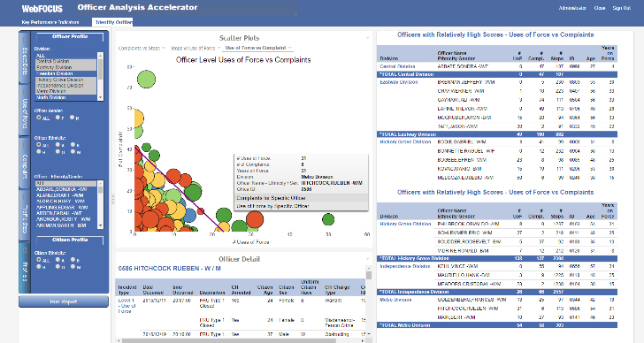644x343 pixels.
Task: Click the splitter handle left of the scatter plot
Action: [x=112, y=200]
